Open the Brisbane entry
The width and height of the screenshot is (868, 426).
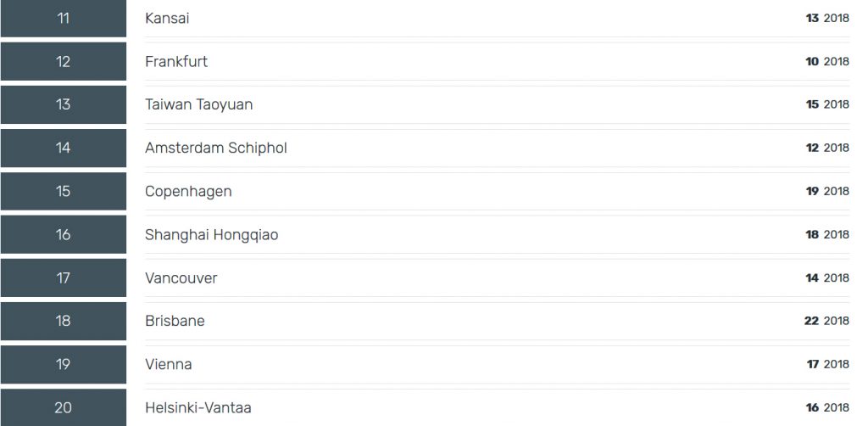click(175, 321)
